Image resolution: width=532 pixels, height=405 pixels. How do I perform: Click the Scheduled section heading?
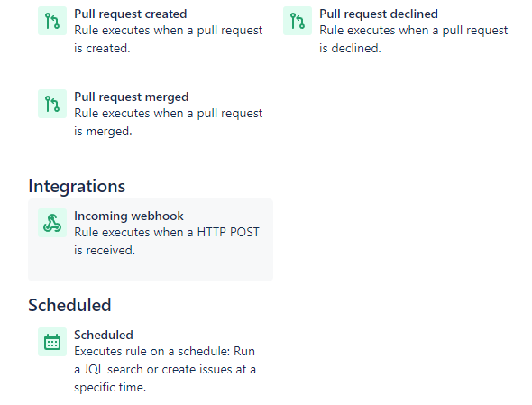tap(69, 305)
